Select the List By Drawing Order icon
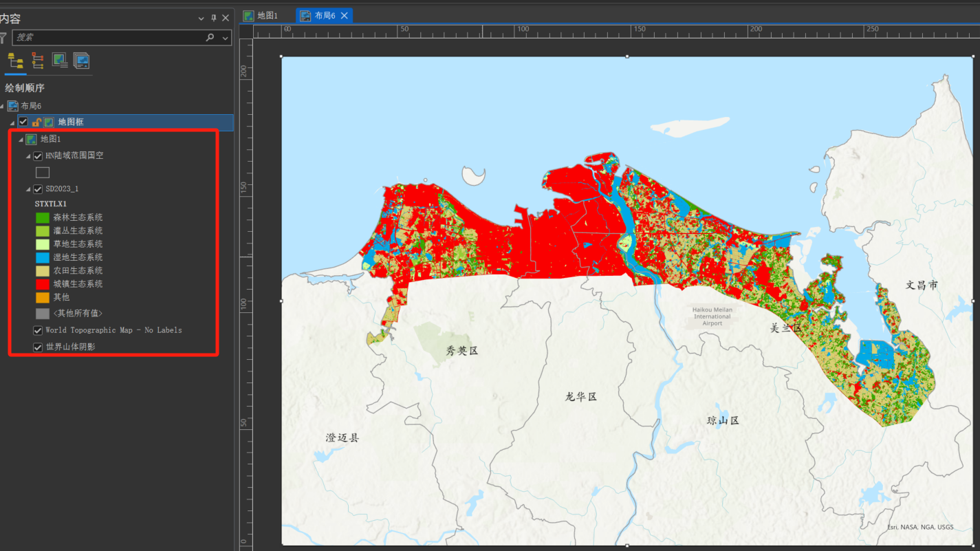Screen dimensions: 980x551 (x=15, y=61)
